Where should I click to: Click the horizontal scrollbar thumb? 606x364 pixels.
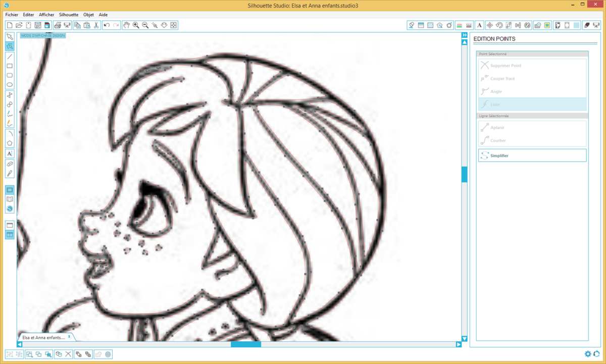click(246, 344)
